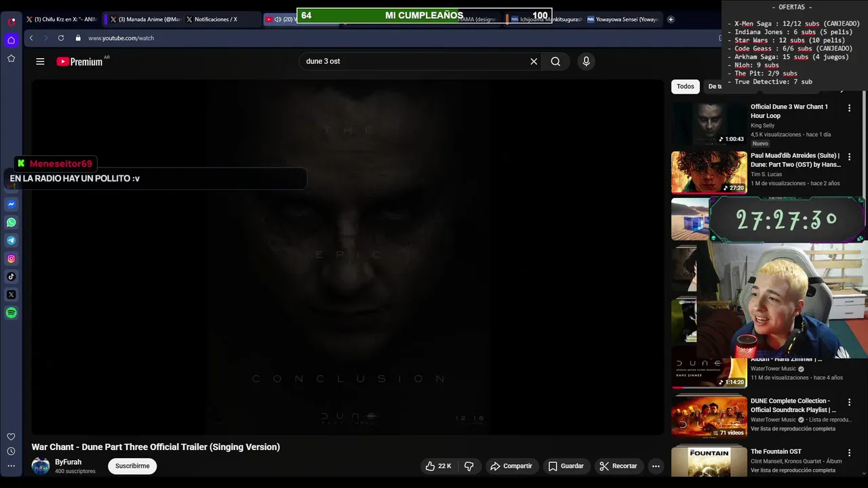Viewport: 868px width, 488px height.
Task: Open 'Official Dune 3 War Chant' video thumbnail
Action: (709, 124)
